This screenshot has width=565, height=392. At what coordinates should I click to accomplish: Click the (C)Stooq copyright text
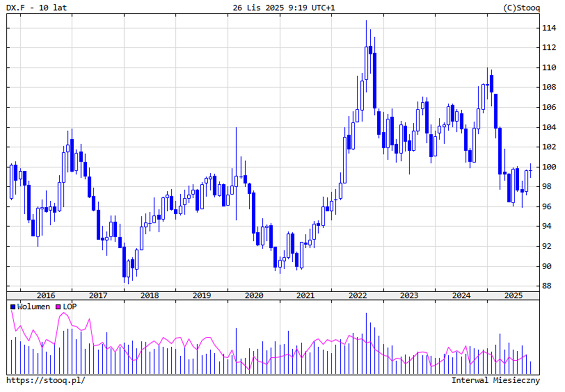(x=522, y=7)
